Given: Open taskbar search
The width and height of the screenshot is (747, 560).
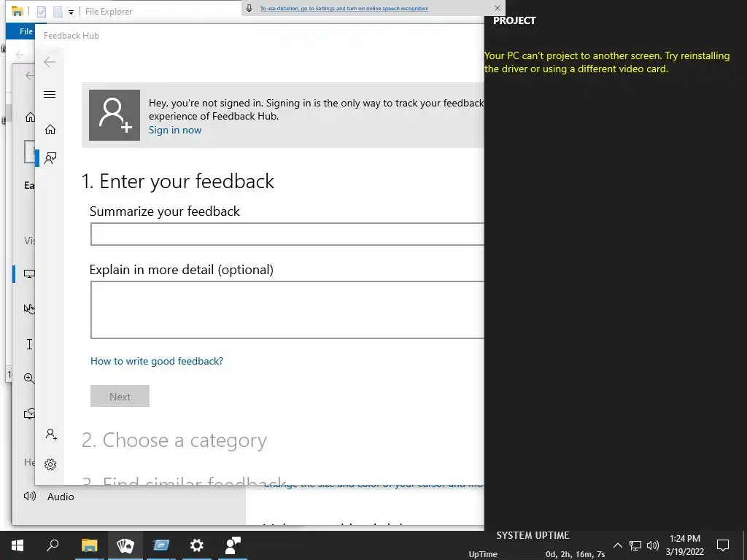Looking at the screenshot, I should [53, 545].
